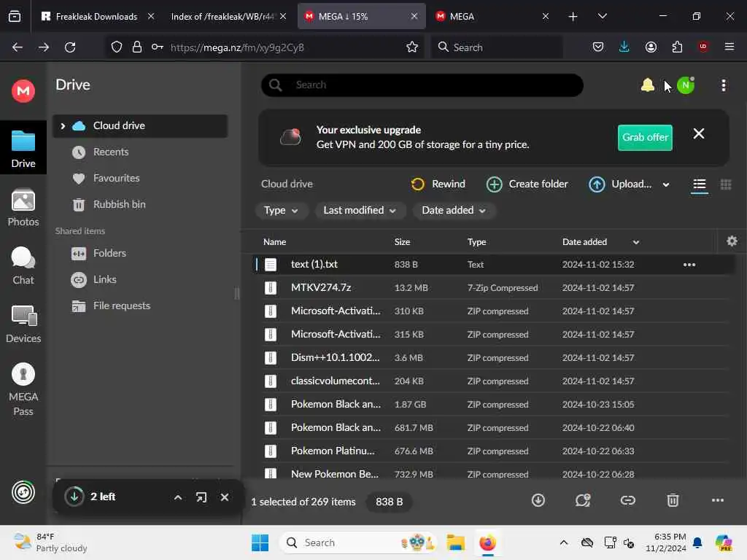Download the selected file via bottom bar
The height and width of the screenshot is (560, 747).
538,500
